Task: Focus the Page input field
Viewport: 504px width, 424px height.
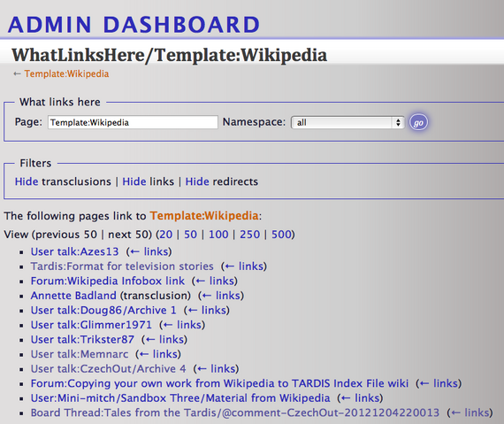Action: click(133, 122)
